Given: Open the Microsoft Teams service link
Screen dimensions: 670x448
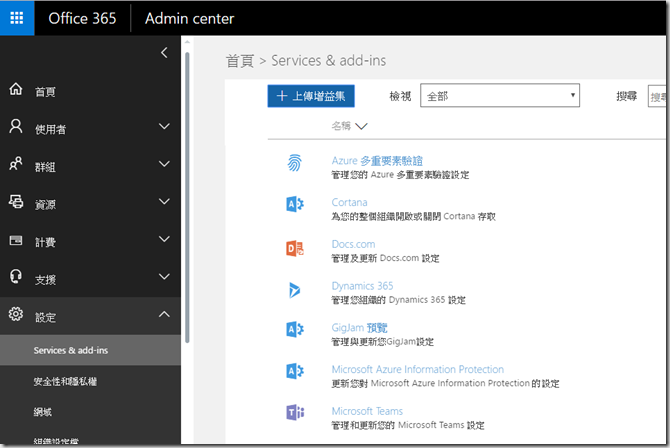Looking at the screenshot, I should 367,411.
